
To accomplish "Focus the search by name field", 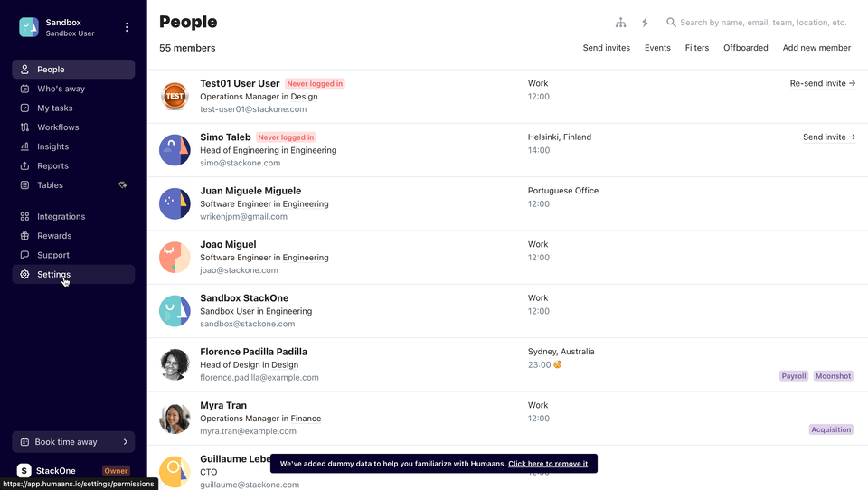I will click(763, 23).
